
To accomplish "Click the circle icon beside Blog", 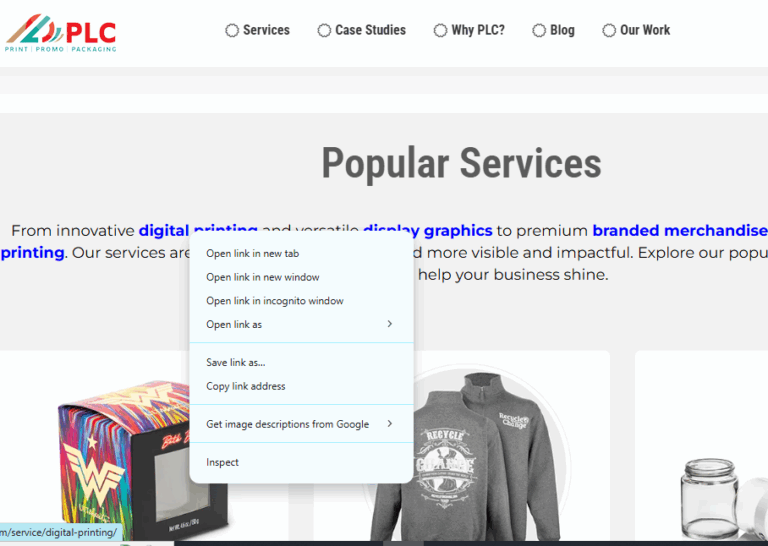I will click(539, 30).
